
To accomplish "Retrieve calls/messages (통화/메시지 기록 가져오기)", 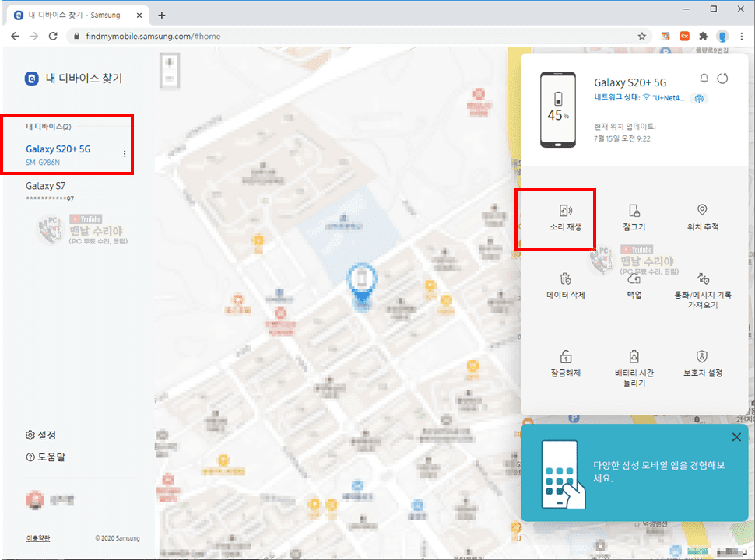I will (x=703, y=291).
